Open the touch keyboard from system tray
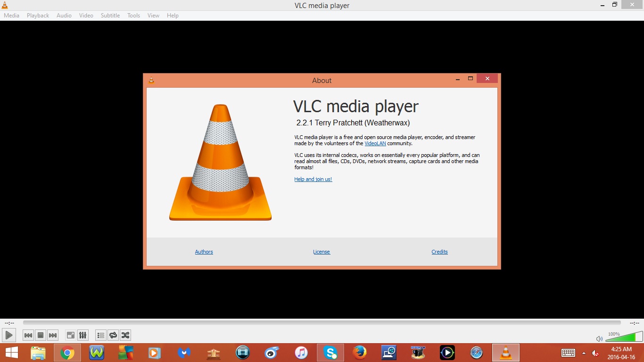The width and height of the screenshot is (644, 362). [x=568, y=353]
